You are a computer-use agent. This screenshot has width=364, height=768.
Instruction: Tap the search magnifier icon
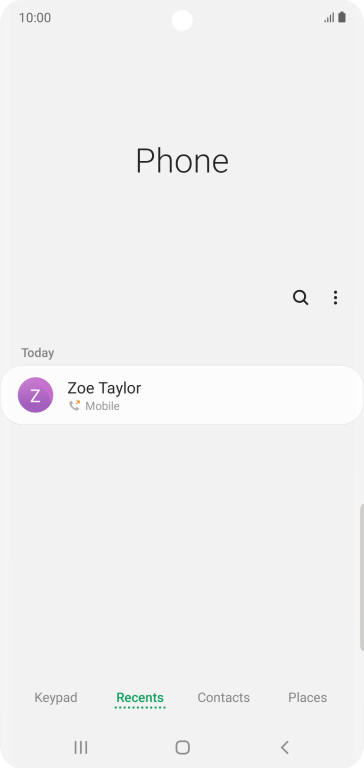click(300, 297)
